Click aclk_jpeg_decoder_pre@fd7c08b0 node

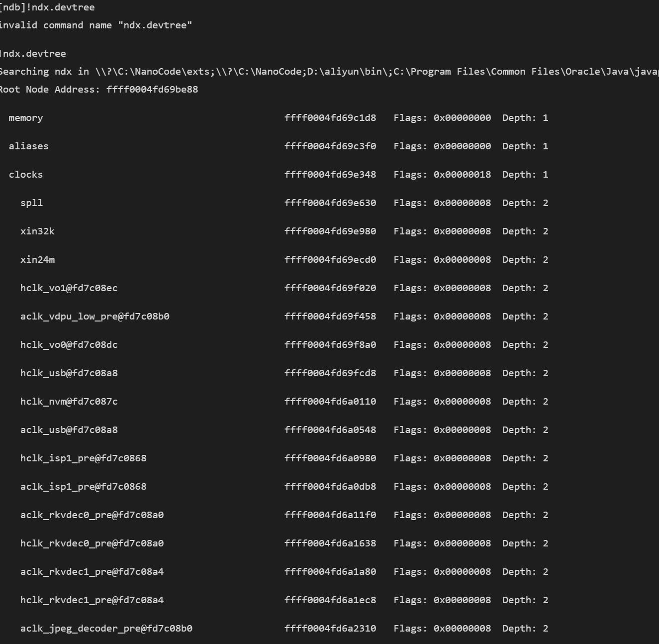106,629
